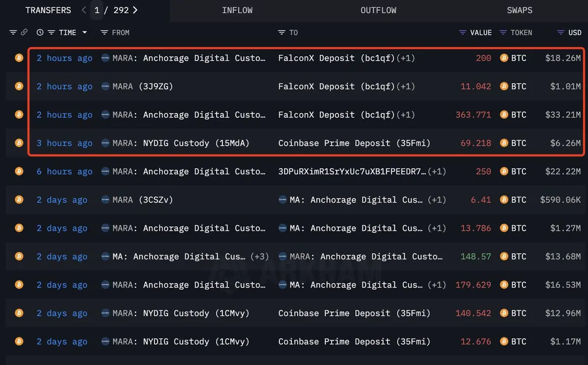Click the link/chain filter icon beside filters

point(24,32)
